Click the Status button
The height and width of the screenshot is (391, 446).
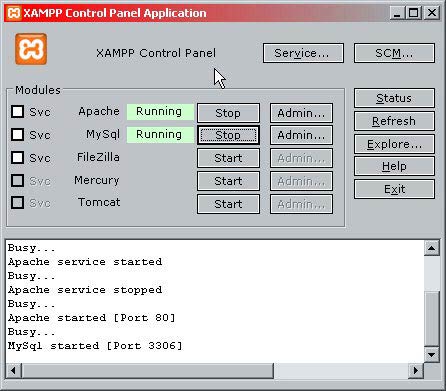point(394,98)
